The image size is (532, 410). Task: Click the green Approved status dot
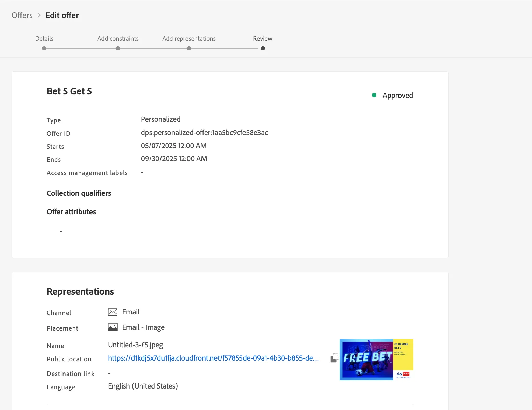[374, 95]
